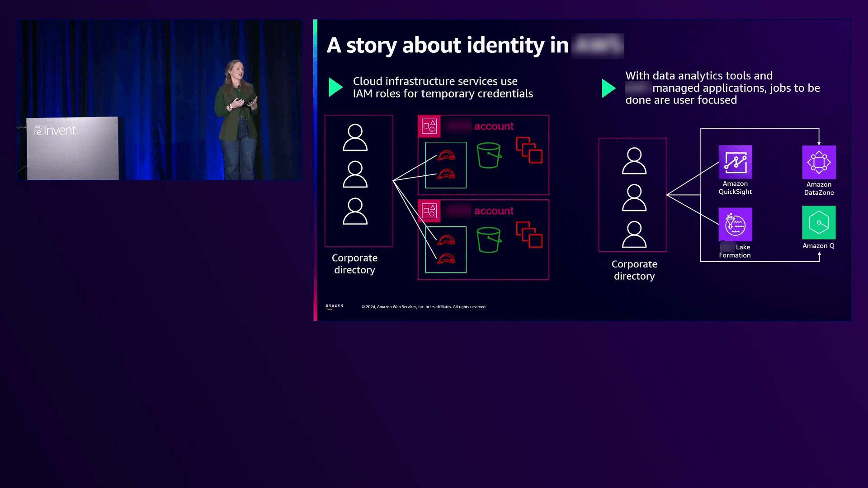Select the green bucket in upper account box
Image resolution: width=868 pixels, height=488 pixels.
coord(489,155)
